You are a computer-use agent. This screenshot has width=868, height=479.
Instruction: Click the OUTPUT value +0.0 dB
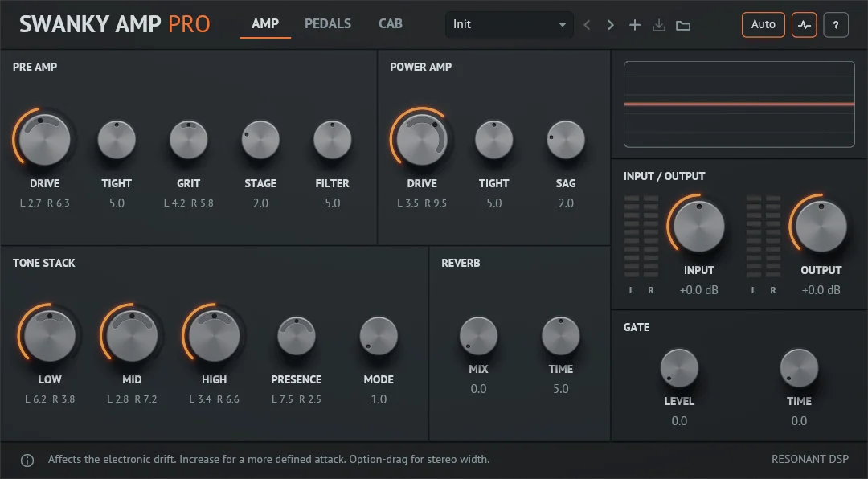click(821, 290)
